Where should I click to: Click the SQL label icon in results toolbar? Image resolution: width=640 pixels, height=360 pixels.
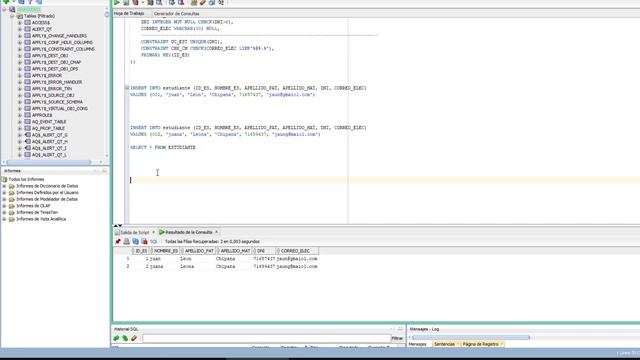[x=153, y=242]
